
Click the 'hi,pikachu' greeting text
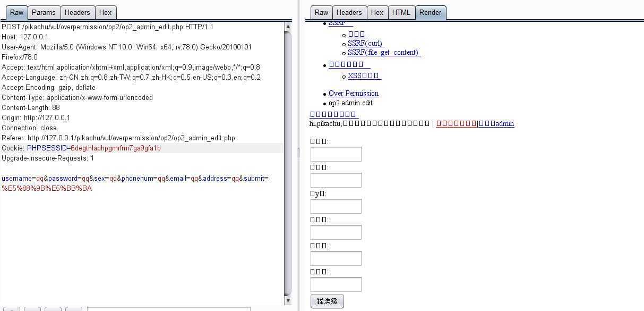325,123
